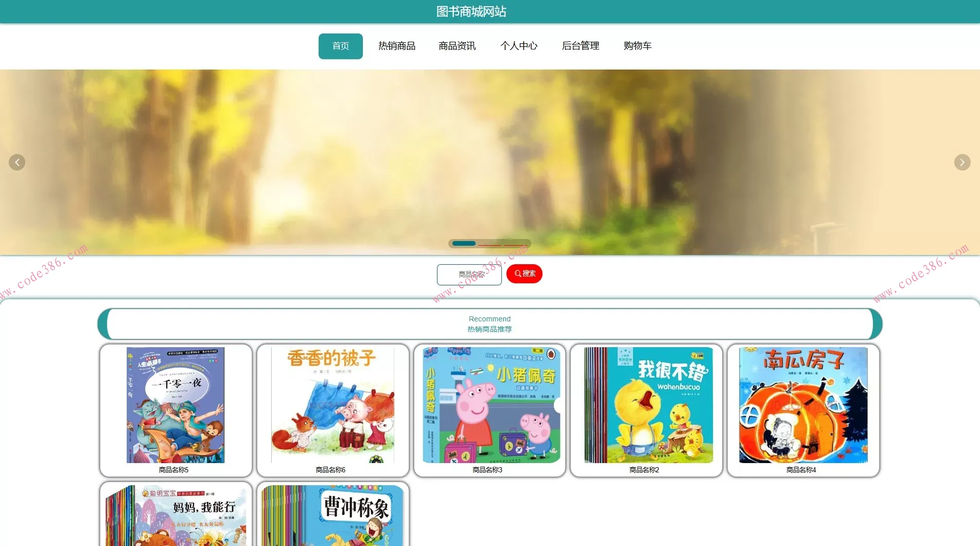Screen dimensions: 980x546
Task: Open 后台管理 admin management
Action: [x=581, y=46]
